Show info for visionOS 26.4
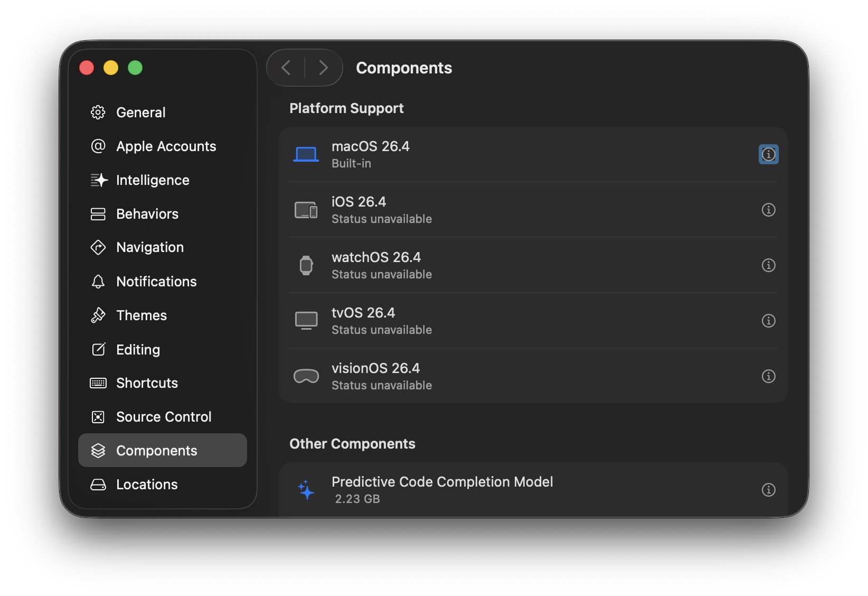Viewport: 868px width, 596px height. coord(769,376)
